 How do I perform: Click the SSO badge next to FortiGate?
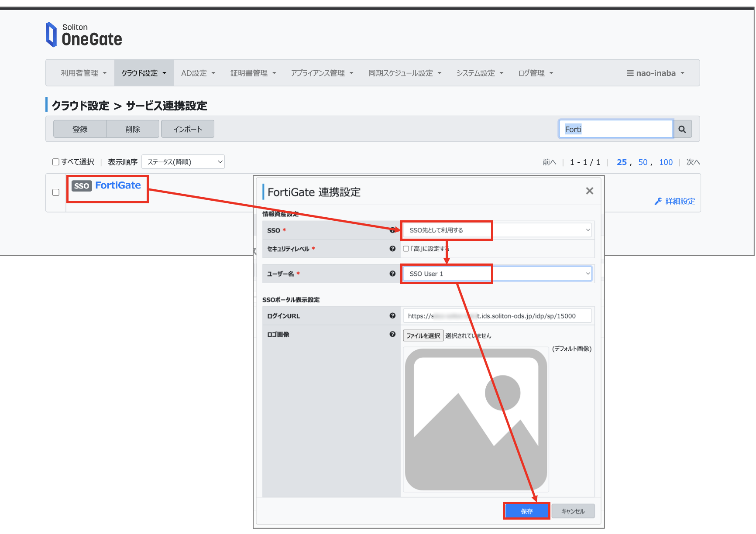pyautogui.click(x=82, y=186)
